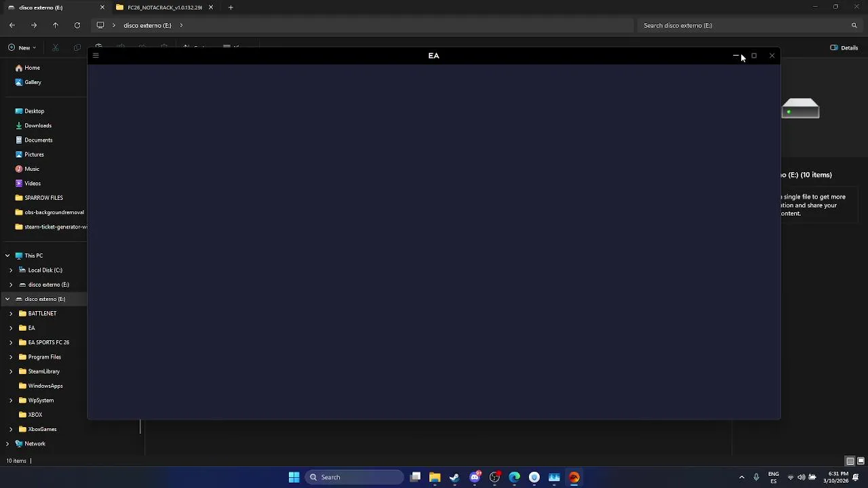Go back in File Explorer
Image resolution: width=868 pixels, height=488 pixels.
[x=12, y=25]
